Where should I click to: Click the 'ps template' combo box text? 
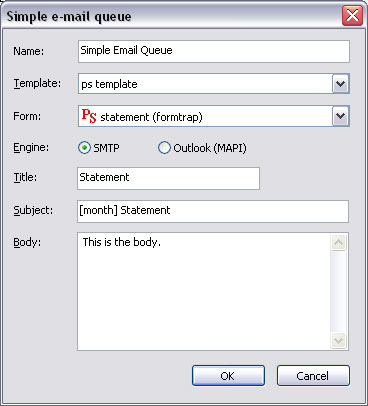tap(109, 84)
